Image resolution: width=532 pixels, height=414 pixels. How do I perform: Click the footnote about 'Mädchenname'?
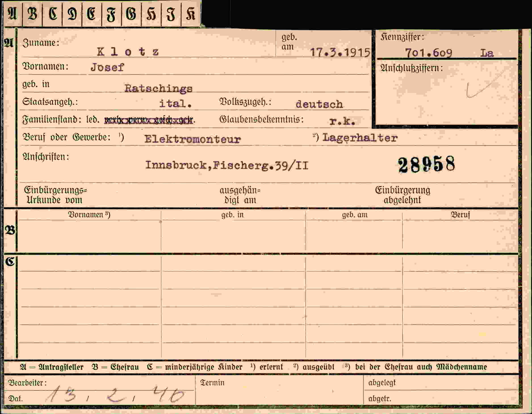[416, 367]
